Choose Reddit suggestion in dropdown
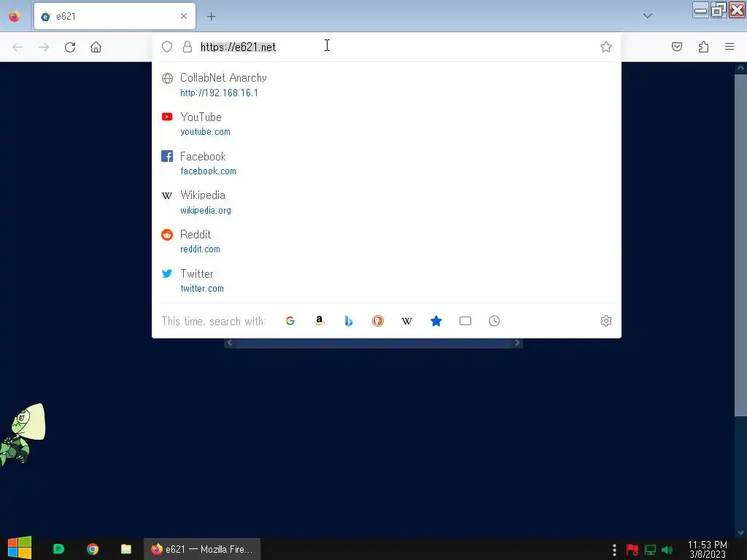The width and height of the screenshot is (747, 560). tap(387, 241)
